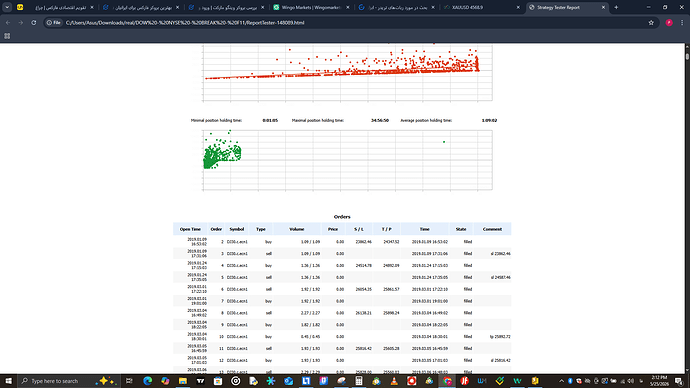Reload the Strategy Tester Report page
Screen dimensions: 690x388
(33, 22)
